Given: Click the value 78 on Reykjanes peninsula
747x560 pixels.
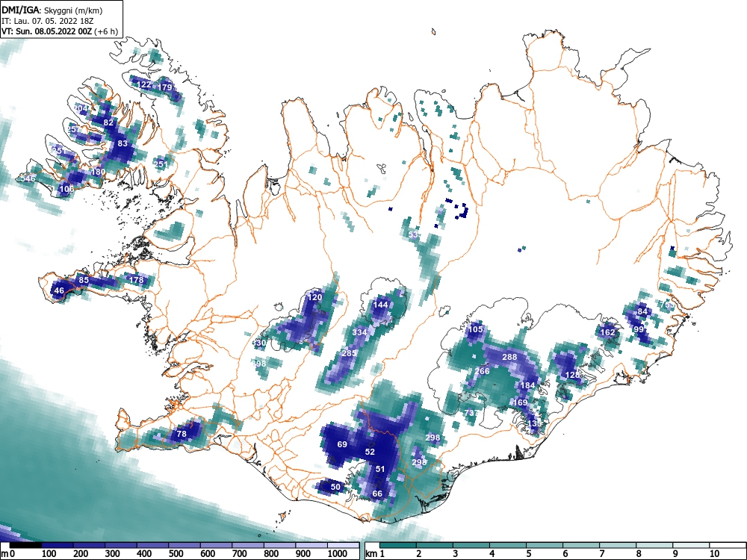Looking at the screenshot, I should point(182,434).
